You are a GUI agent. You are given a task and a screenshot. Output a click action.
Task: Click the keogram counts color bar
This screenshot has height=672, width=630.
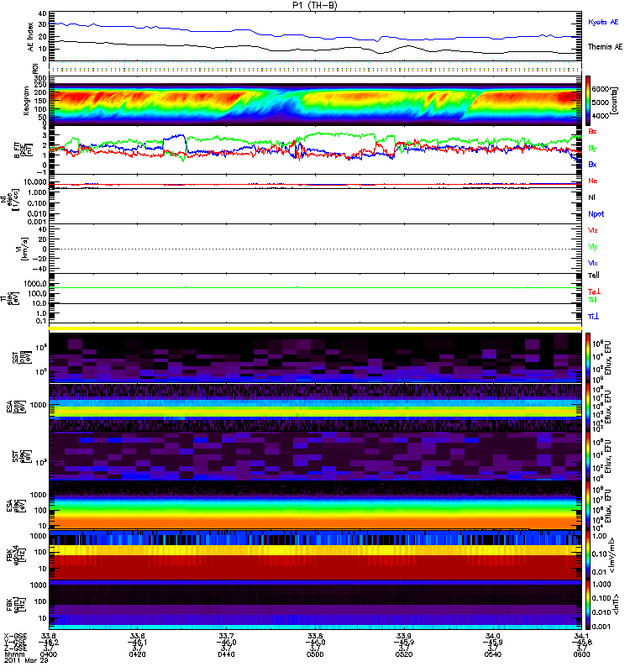(585, 101)
